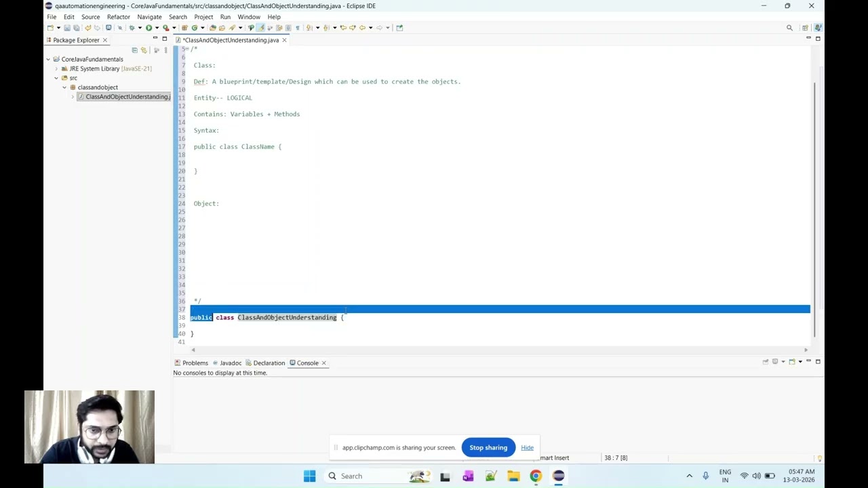The width and height of the screenshot is (868, 488).
Task: Toggle Skip All Breakpoints toolbar icon
Action: (120, 28)
